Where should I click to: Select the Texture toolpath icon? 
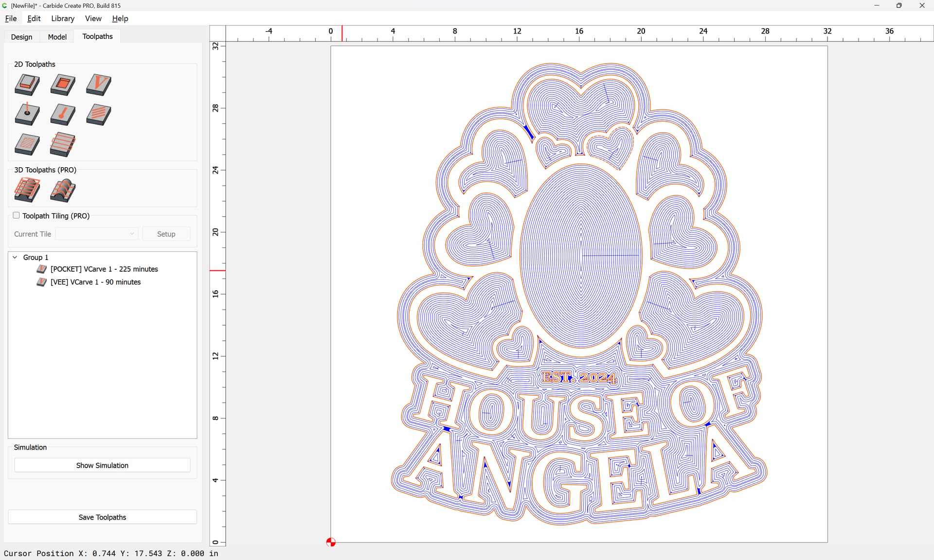point(99,115)
